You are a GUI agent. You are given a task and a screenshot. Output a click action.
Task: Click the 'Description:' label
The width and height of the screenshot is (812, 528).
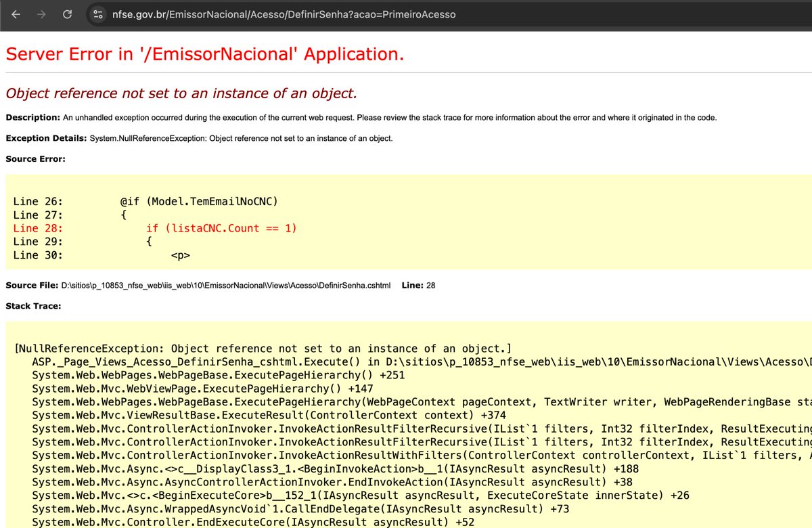(x=32, y=117)
